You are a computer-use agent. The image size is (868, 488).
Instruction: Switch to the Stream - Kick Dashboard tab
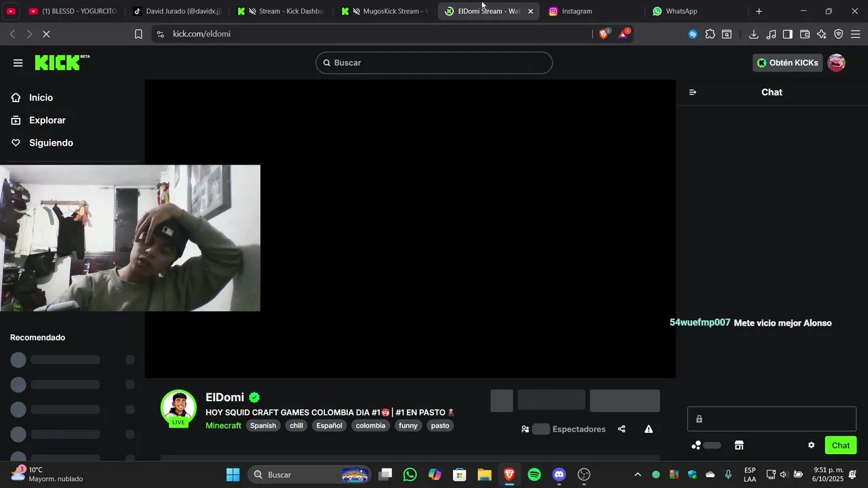pyautogui.click(x=281, y=11)
